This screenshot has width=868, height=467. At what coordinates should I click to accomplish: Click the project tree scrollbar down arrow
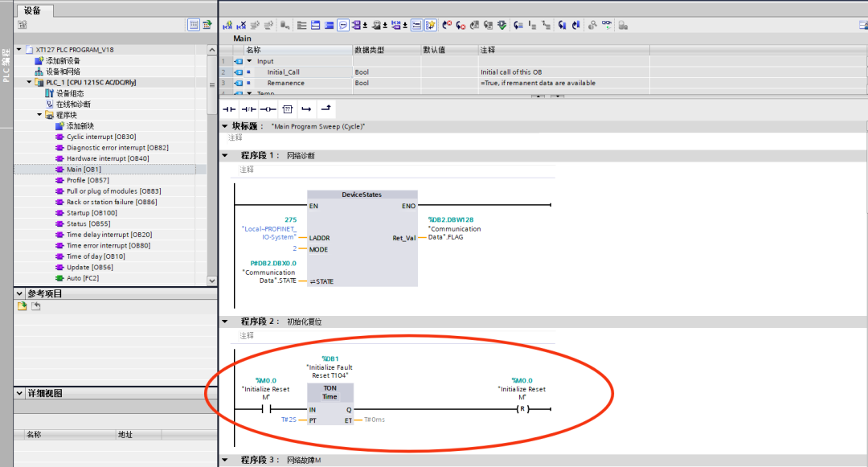pyautogui.click(x=212, y=281)
